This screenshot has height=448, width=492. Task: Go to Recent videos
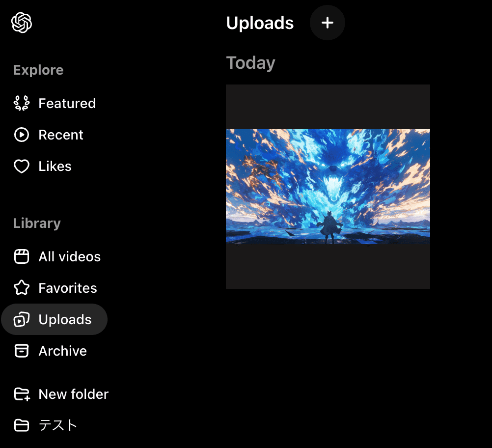pos(49,135)
